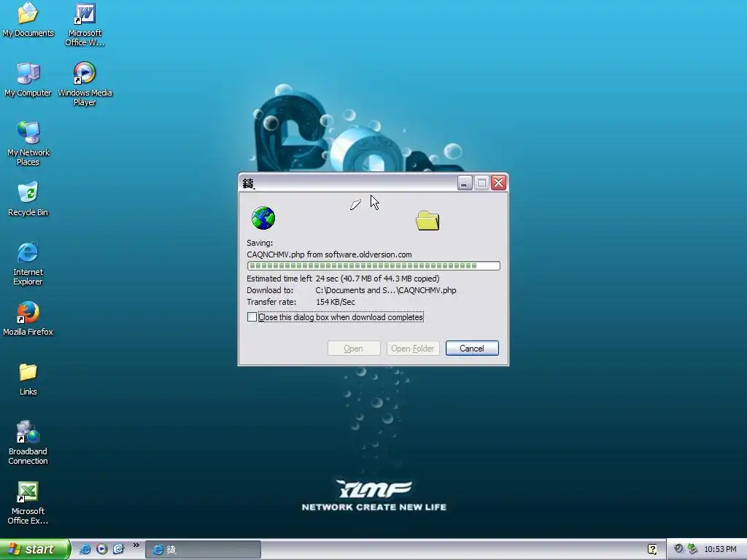
Task: Click the 10:53 PM clock
Action: click(720, 550)
